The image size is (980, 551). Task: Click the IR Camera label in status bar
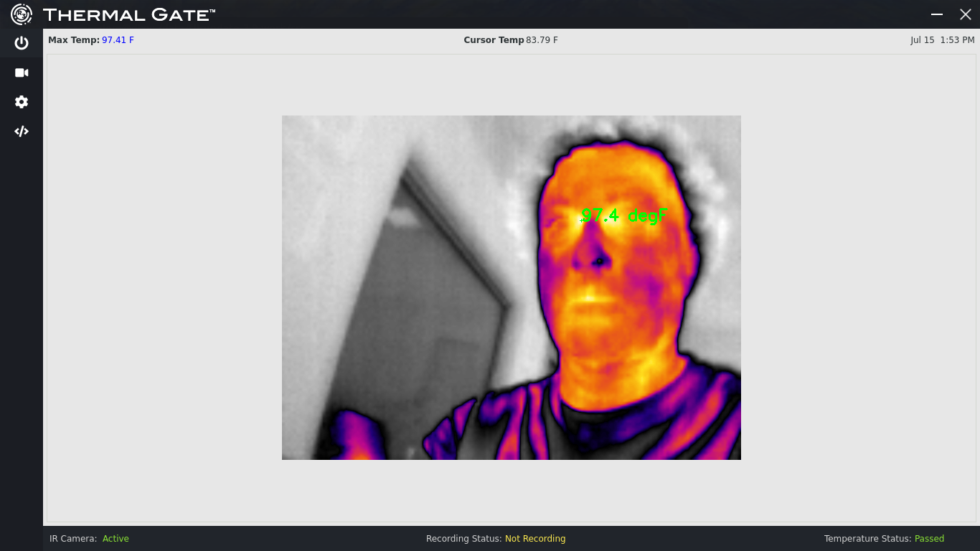click(73, 539)
